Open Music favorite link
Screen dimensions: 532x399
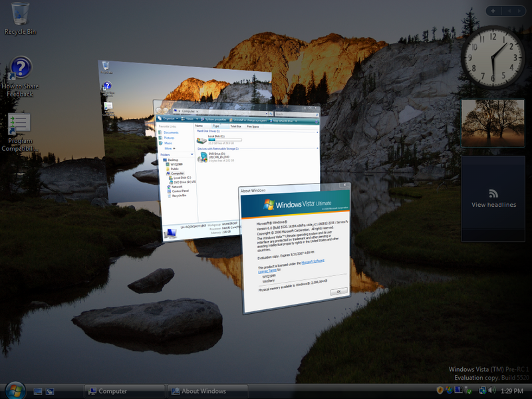tap(166, 143)
